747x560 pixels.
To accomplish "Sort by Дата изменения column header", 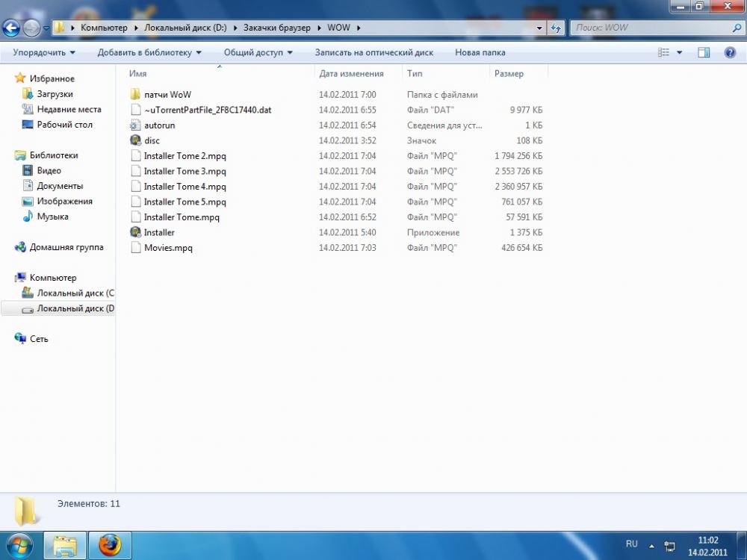I will (351, 73).
